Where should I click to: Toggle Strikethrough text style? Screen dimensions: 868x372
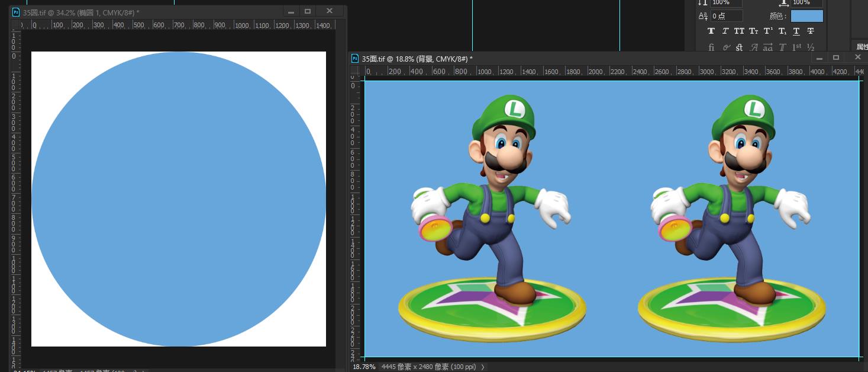tap(811, 31)
